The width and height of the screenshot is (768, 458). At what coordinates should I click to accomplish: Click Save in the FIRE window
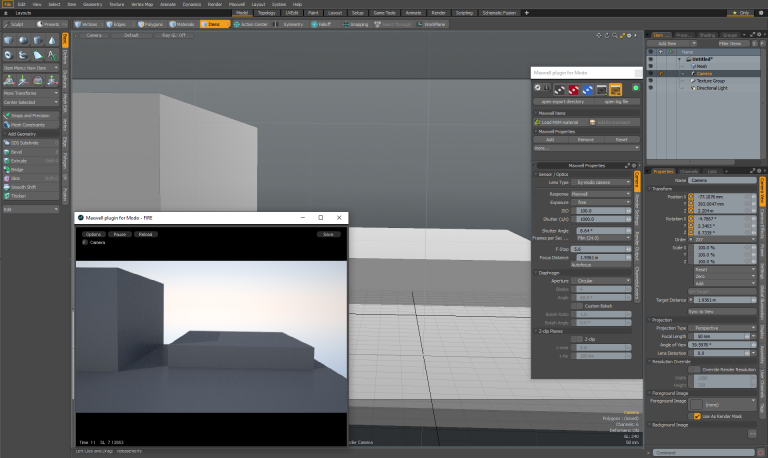[x=328, y=234]
